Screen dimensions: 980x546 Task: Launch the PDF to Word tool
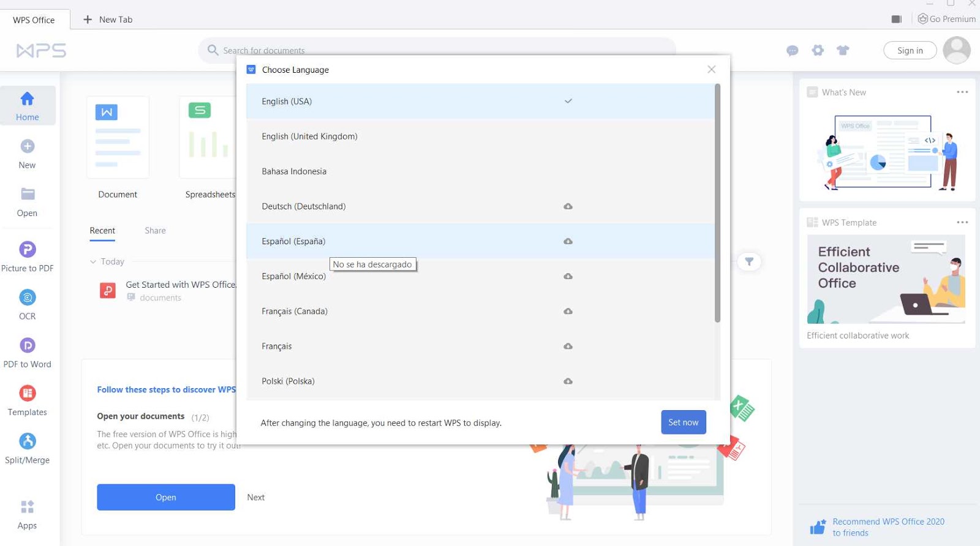point(28,345)
